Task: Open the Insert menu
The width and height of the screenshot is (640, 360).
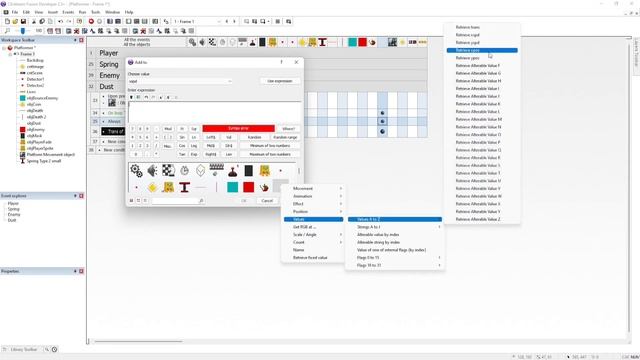Action: [x=53, y=12]
